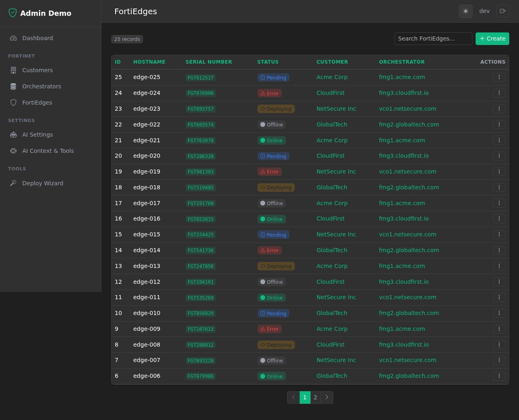Viewport: 519px width, 420px height.
Task: Open actions menu for edge-023
Action: coord(499,109)
